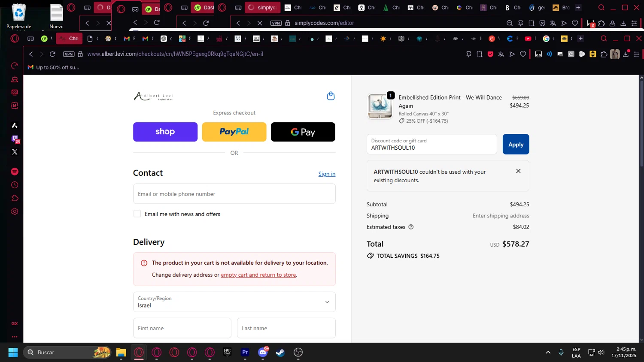Choose PayPal express checkout
This screenshot has height=362, width=644.
[234, 132]
